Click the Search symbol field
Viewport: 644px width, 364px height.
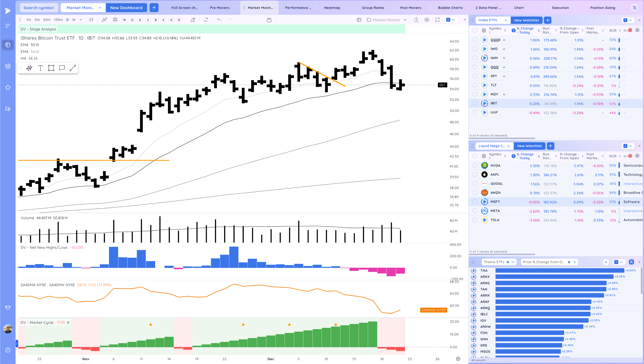(38, 8)
